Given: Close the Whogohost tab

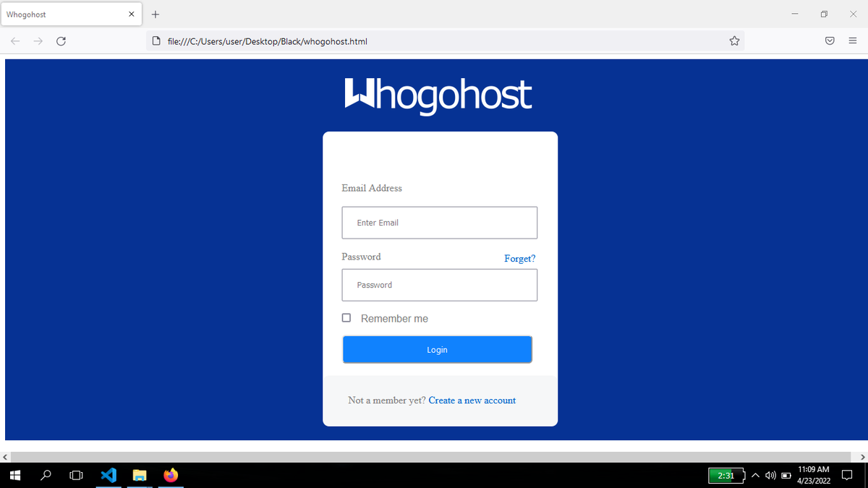Looking at the screenshot, I should tap(131, 14).
